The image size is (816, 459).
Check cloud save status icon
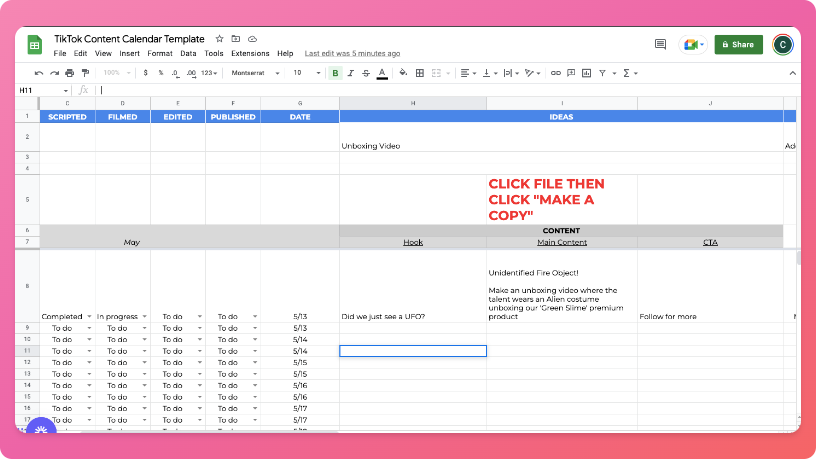pyautogui.click(x=252, y=39)
